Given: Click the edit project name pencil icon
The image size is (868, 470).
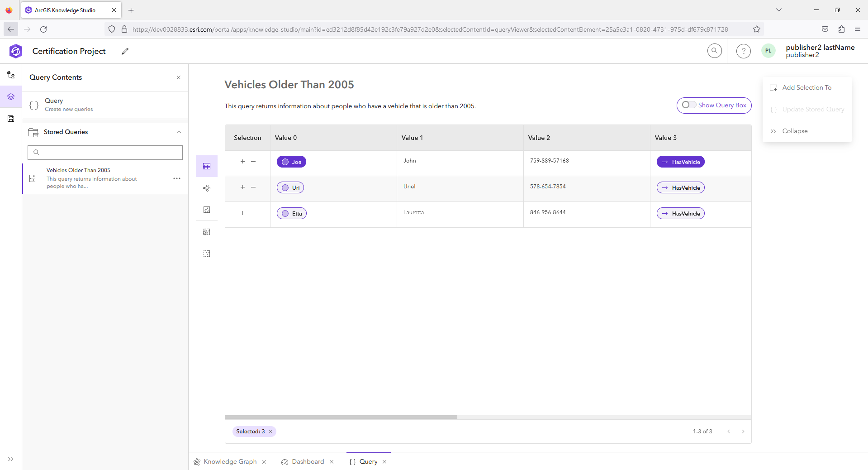Looking at the screenshot, I should (x=125, y=51).
